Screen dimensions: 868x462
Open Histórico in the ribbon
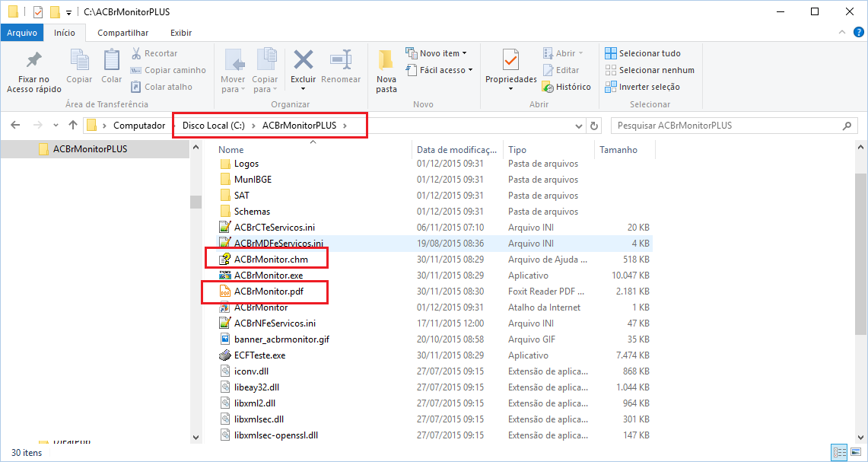tap(566, 87)
